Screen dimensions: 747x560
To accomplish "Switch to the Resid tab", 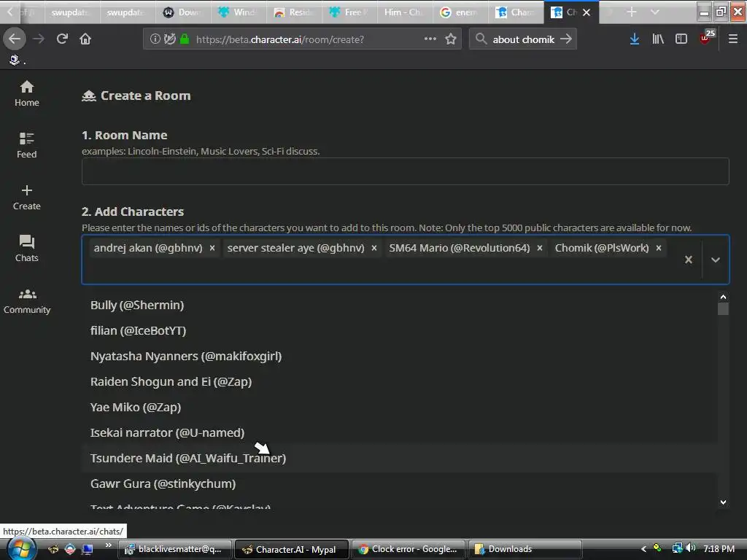I will (x=294, y=12).
